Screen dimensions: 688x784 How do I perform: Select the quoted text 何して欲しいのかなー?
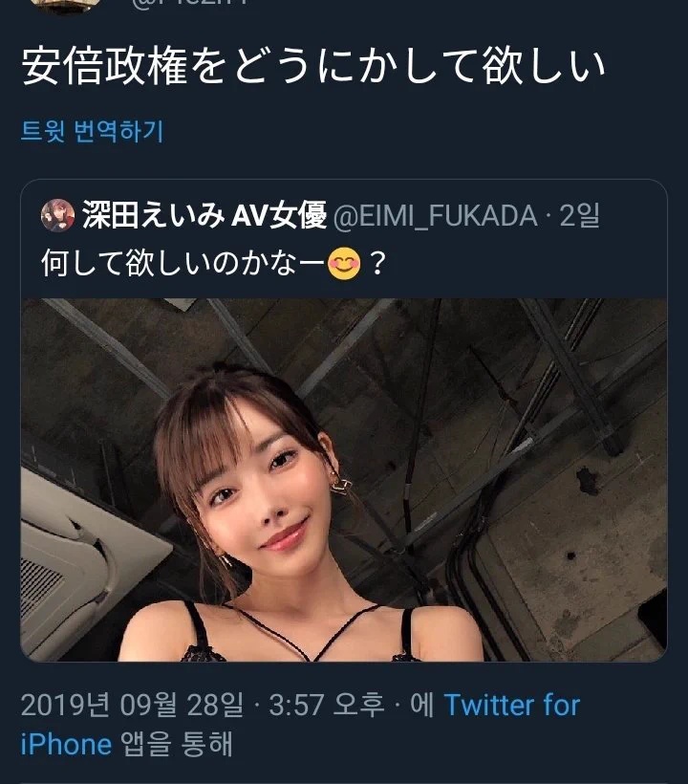coord(183,263)
